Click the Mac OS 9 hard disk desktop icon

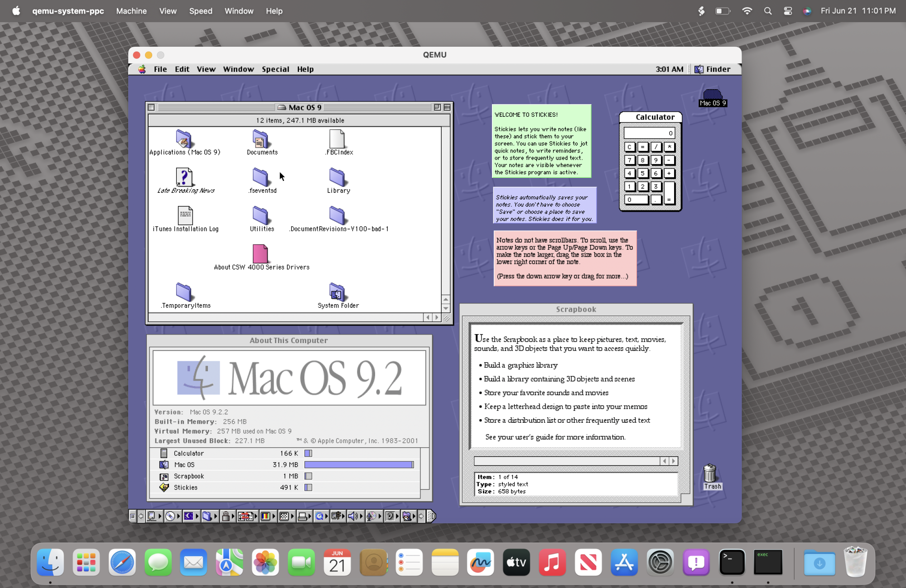[712, 94]
